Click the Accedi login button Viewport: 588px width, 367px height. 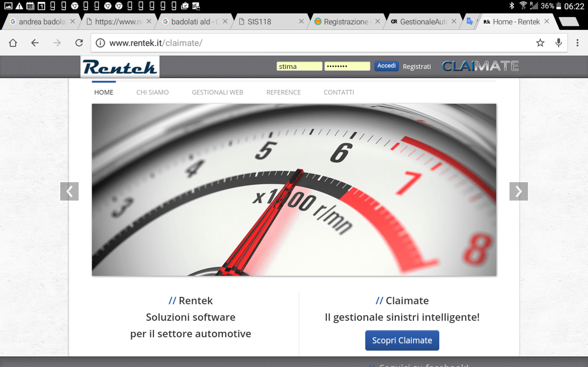(x=386, y=66)
